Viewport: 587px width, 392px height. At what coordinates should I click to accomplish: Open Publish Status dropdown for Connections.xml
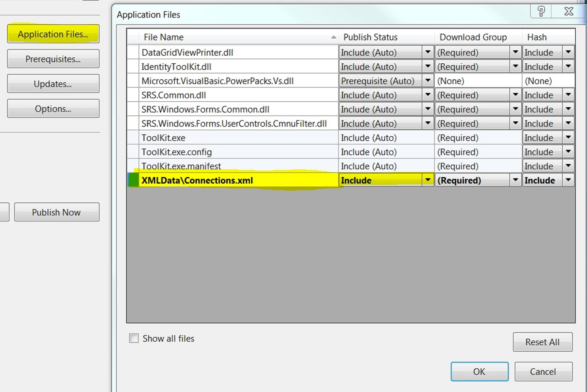coord(428,180)
